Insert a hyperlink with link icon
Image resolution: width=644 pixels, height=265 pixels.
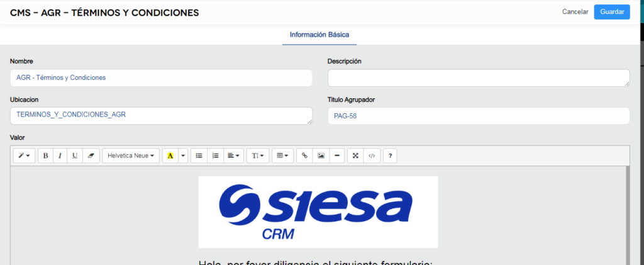304,155
